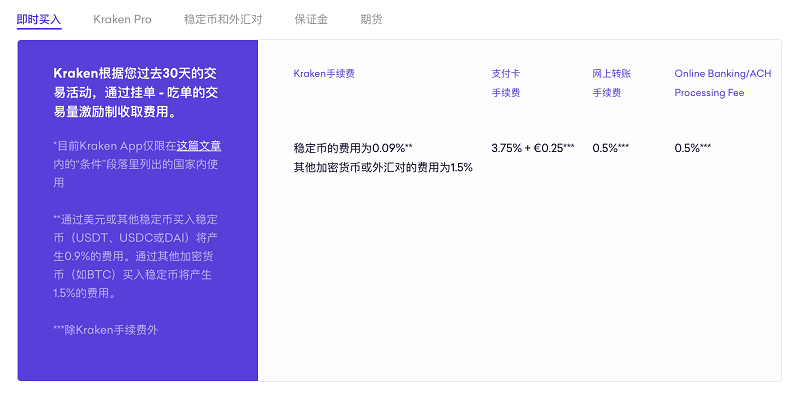
Task: Click the footnote mentioning USDT、USDC或DAI
Action: [136, 256]
